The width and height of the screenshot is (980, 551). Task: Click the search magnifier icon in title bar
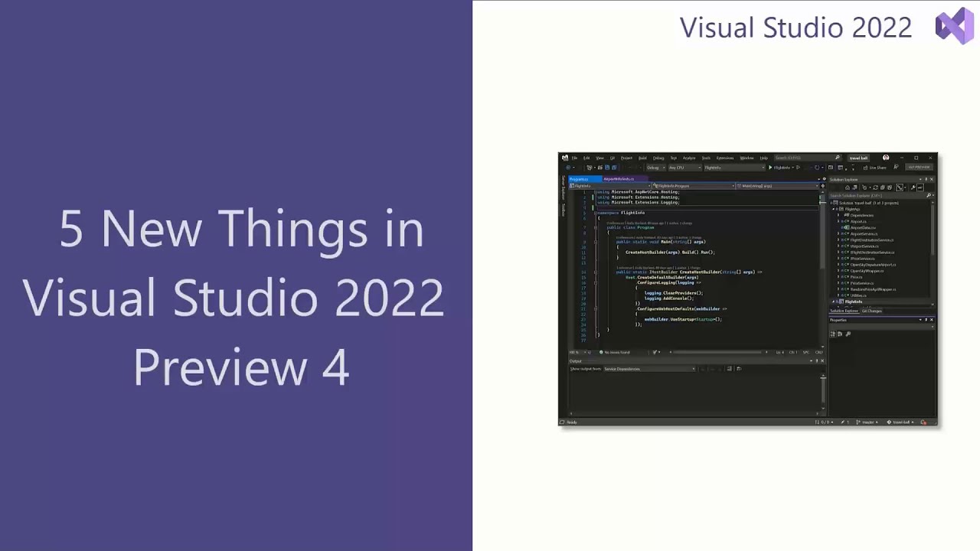click(838, 158)
